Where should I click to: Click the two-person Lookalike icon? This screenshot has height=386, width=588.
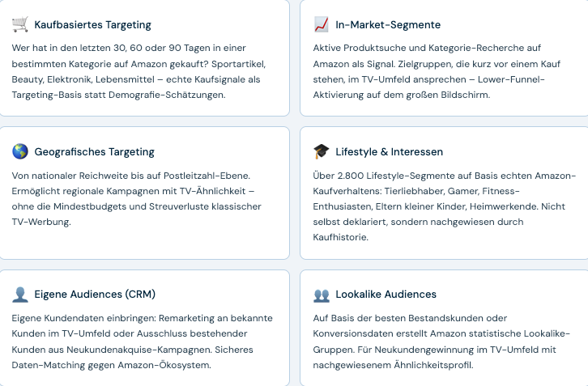[x=322, y=295]
